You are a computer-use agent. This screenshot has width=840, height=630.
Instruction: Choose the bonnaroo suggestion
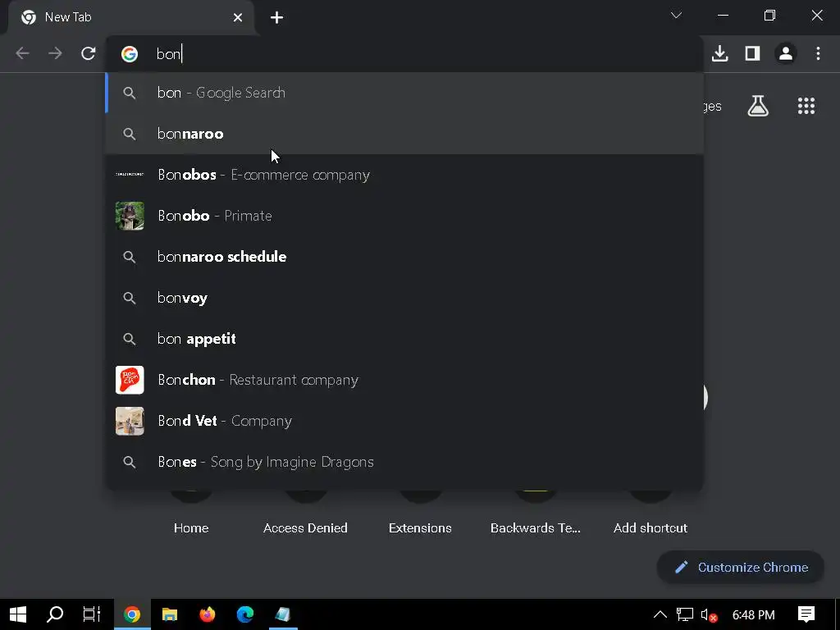404,134
